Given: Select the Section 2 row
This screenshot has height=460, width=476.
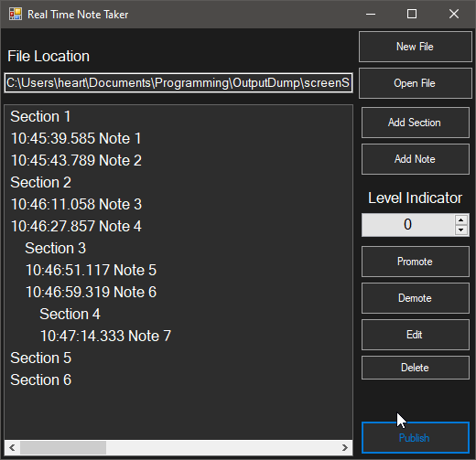Looking at the screenshot, I should pyautogui.click(x=178, y=182).
